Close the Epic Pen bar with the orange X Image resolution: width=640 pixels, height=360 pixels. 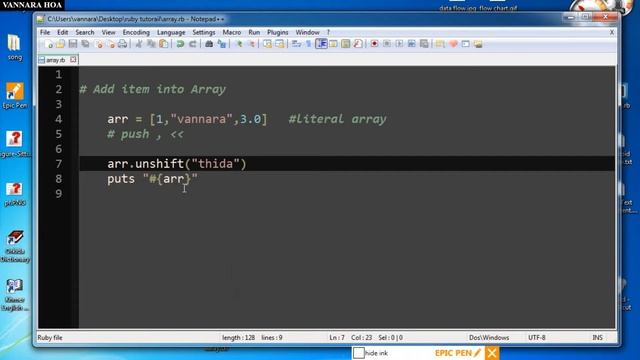492,353
